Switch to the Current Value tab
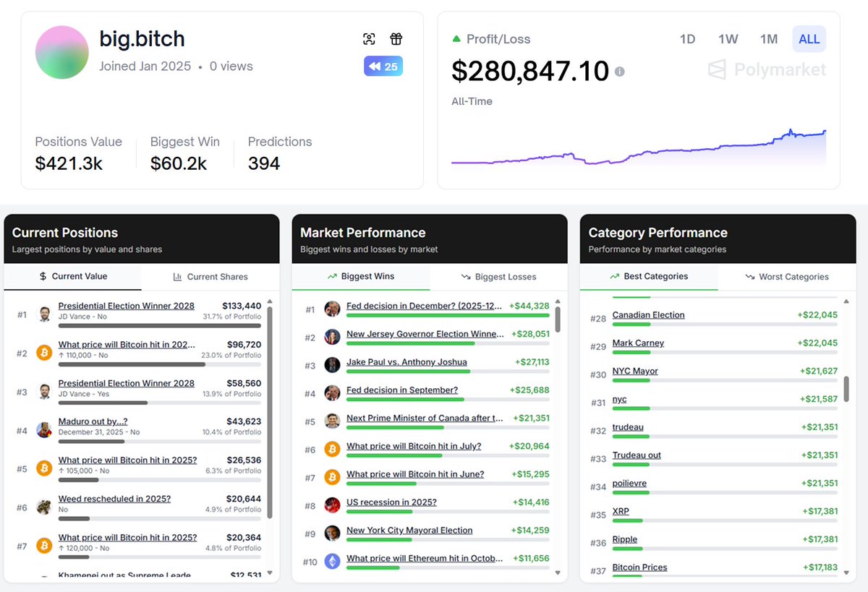Viewport: 868px width, 592px height. 72,276
